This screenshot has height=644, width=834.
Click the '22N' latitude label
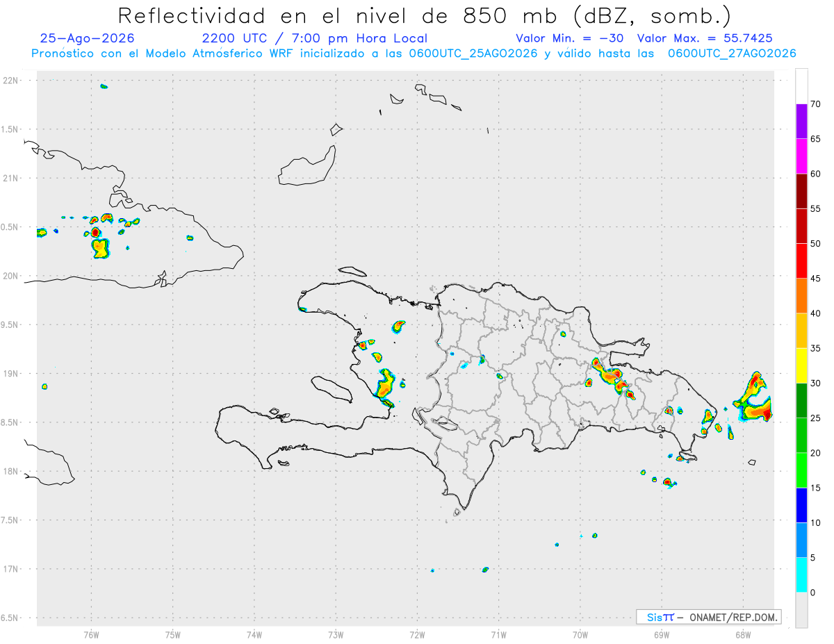[x=10, y=81]
